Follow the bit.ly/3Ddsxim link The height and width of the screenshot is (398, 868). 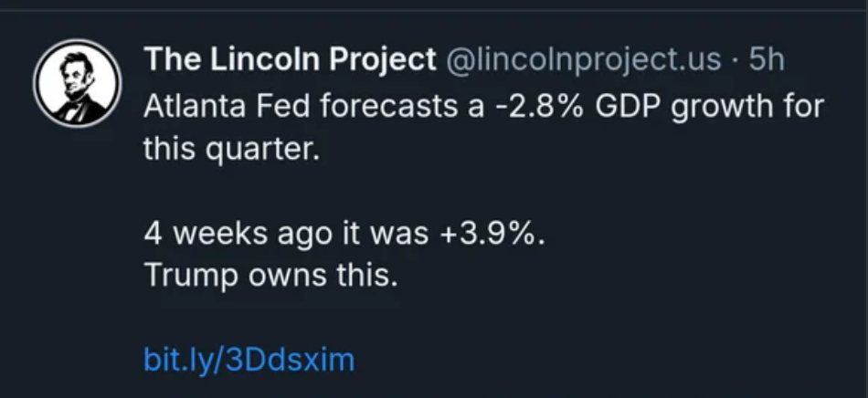(x=249, y=360)
